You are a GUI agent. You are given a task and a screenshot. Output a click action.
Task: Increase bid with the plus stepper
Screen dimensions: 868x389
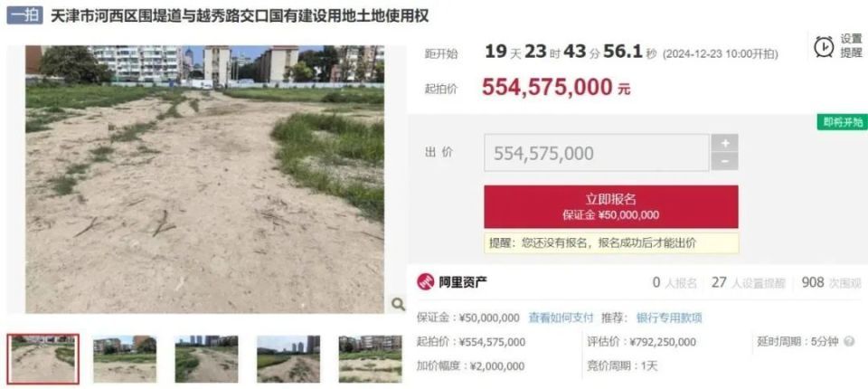click(725, 143)
